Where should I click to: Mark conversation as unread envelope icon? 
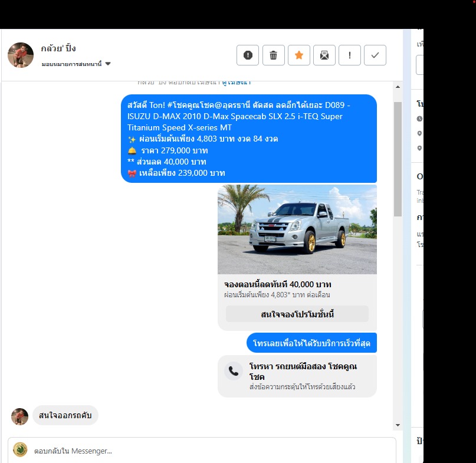point(324,55)
